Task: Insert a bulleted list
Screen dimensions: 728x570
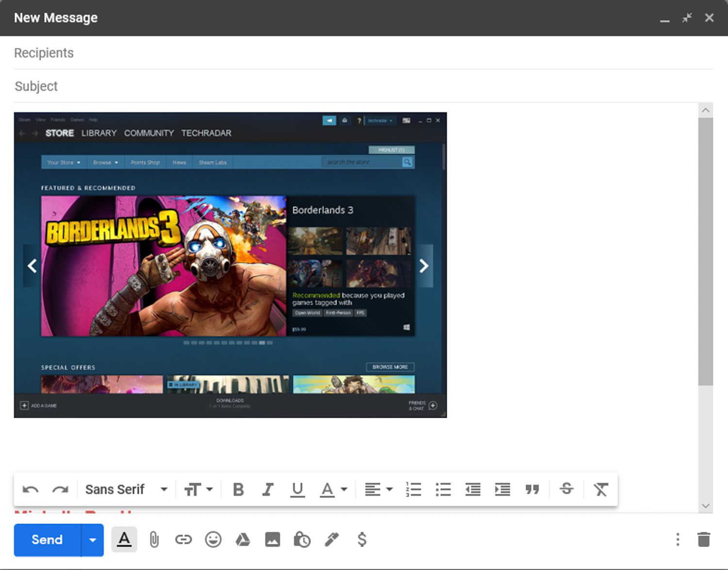Action: 443,489
